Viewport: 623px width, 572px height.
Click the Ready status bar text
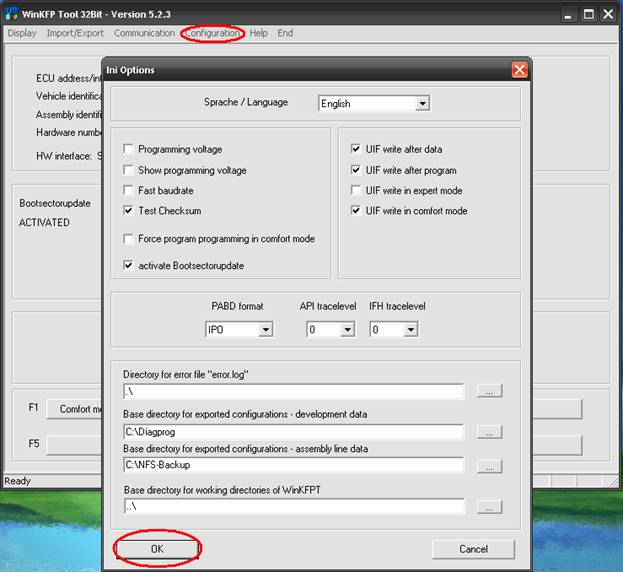click(x=17, y=481)
